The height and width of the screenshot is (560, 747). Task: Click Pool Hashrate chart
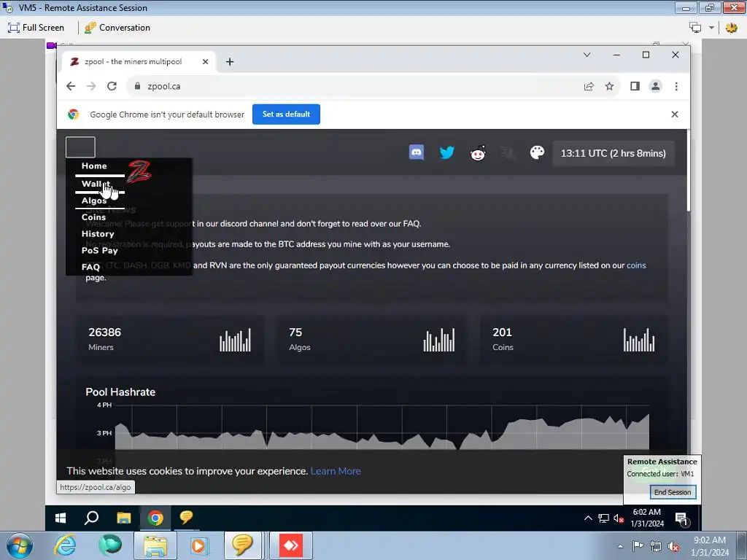click(x=382, y=427)
